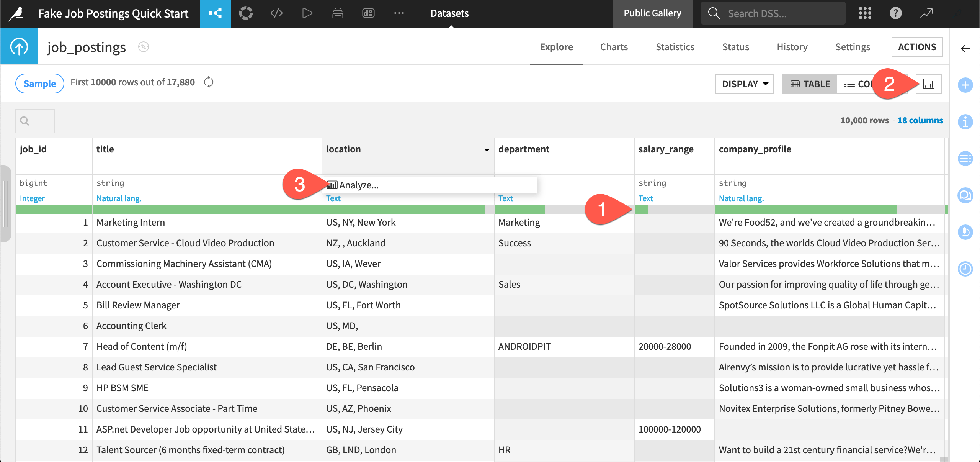The width and height of the screenshot is (980, 462).
Task: Go to the Charts tab
Action: click(x=614, y=47)
